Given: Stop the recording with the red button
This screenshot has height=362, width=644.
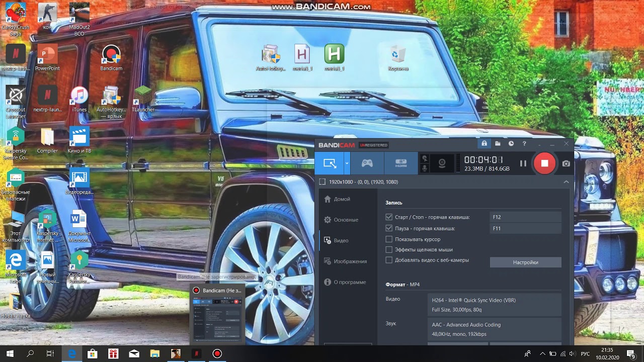Looking at the screenshot, I should pos(544,163).
